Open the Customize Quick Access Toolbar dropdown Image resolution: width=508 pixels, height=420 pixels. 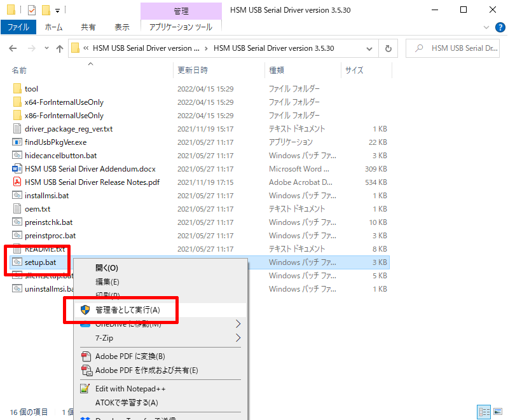[57, 11]
